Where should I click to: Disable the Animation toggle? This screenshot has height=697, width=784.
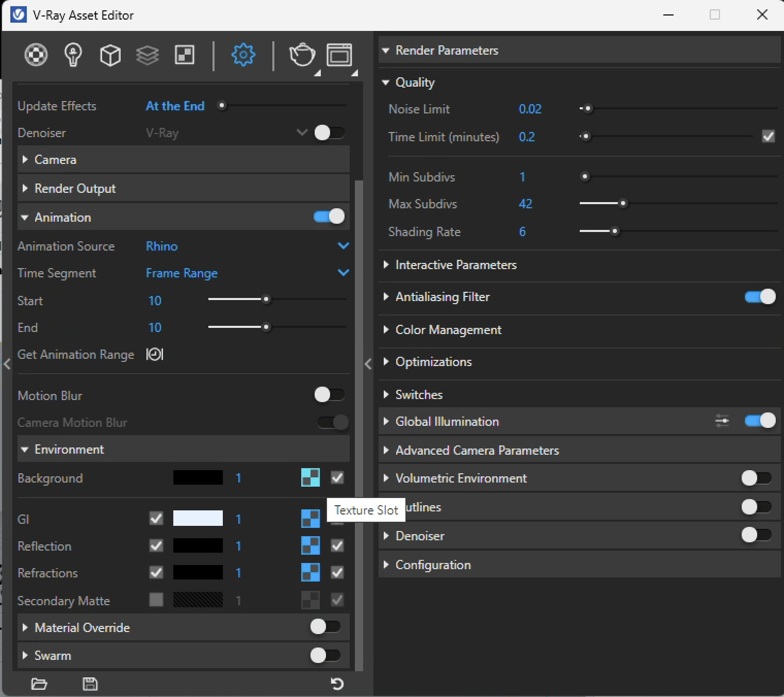pos(329,217)
